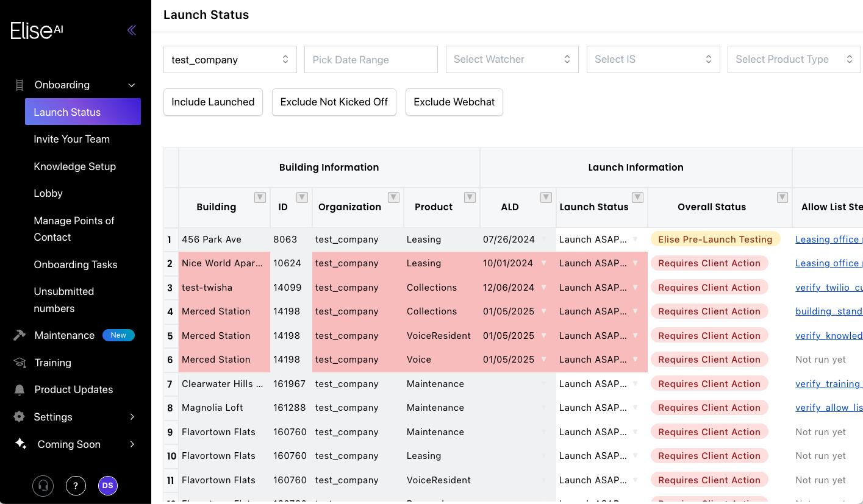Select the 161288 ID cell
863x504 pixels.
[291, 408]
